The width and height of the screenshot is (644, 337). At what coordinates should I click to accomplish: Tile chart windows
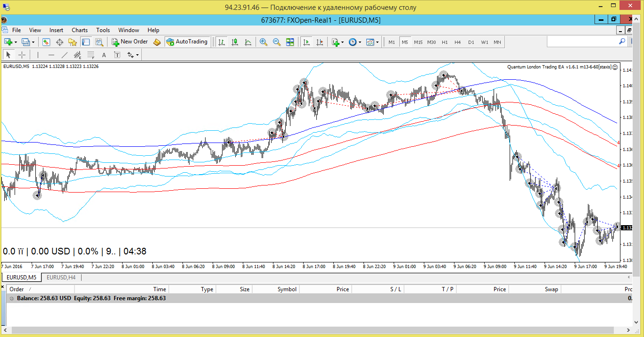click(290, 42)
